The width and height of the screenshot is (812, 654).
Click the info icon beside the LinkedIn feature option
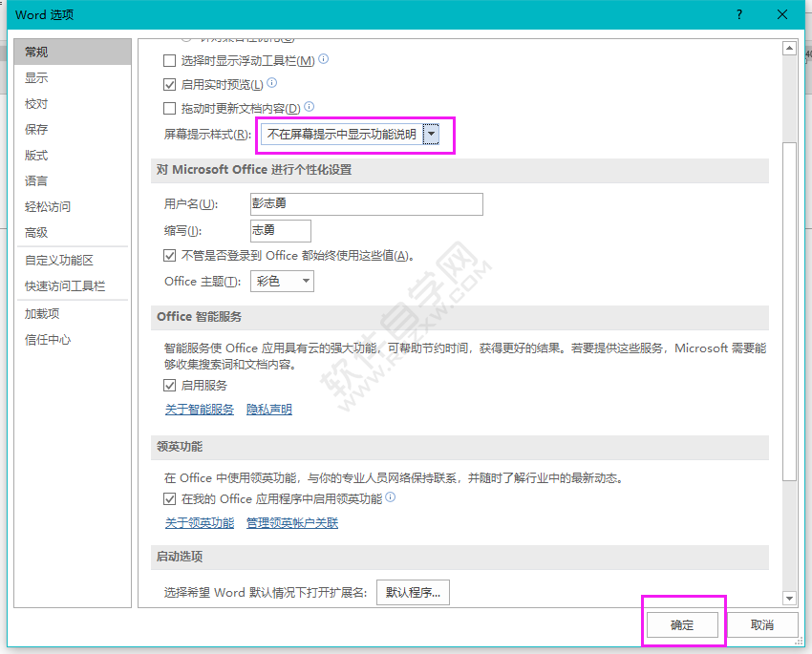(390, 497)
